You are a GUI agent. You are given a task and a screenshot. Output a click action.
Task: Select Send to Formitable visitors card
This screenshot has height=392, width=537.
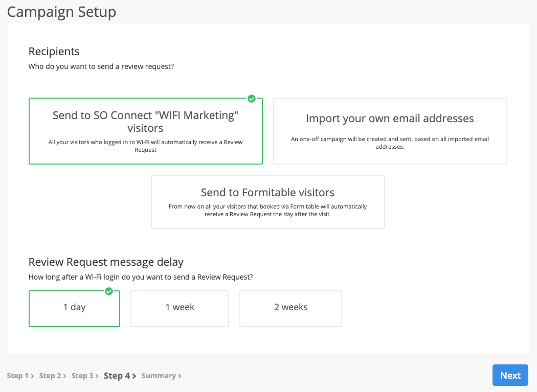point(268,202)
